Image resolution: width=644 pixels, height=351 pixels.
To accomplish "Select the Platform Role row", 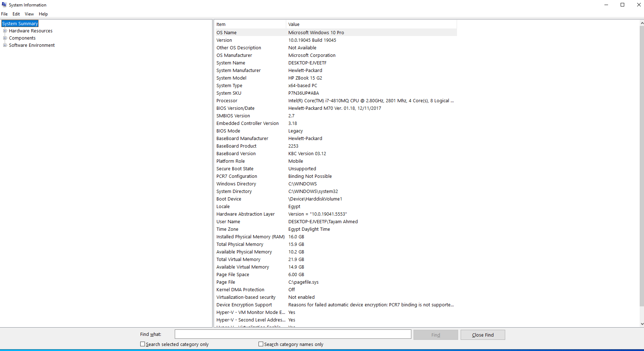I will point(335,161).
